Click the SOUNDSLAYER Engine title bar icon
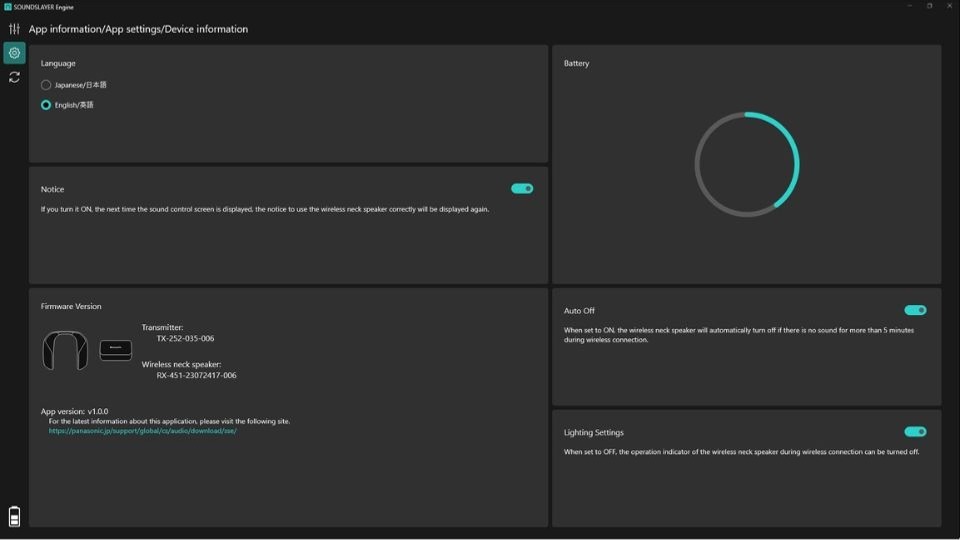960x540 pixels. click(x=7, y=6)
